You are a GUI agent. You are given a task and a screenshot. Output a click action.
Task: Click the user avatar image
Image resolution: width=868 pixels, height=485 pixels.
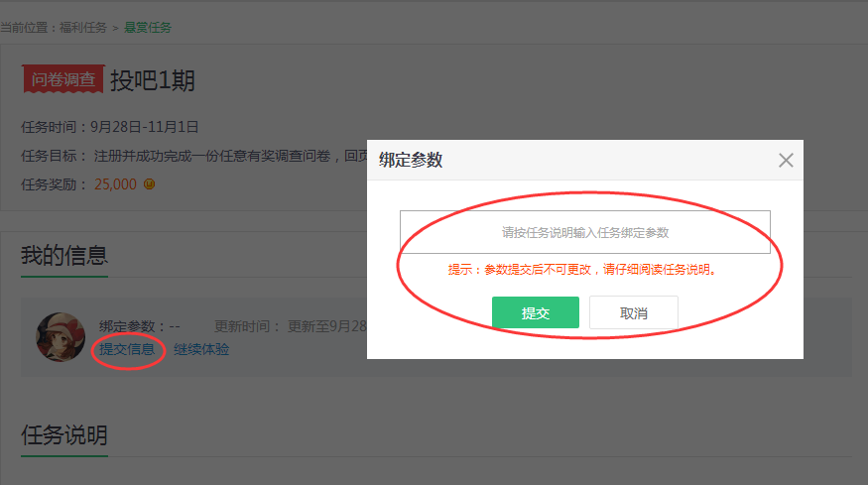[60, 337]
